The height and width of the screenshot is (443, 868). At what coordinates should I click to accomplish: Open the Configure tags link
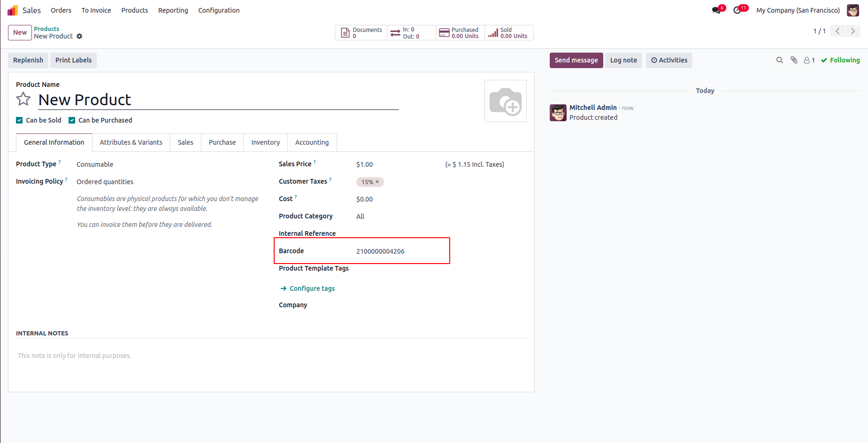pos(312,288)
